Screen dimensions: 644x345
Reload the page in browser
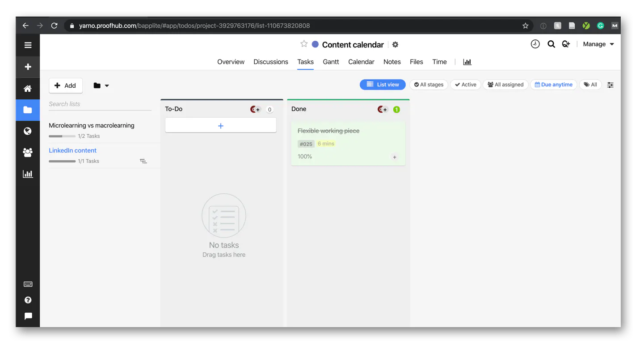pyautogui.click(x=54, y=26)
